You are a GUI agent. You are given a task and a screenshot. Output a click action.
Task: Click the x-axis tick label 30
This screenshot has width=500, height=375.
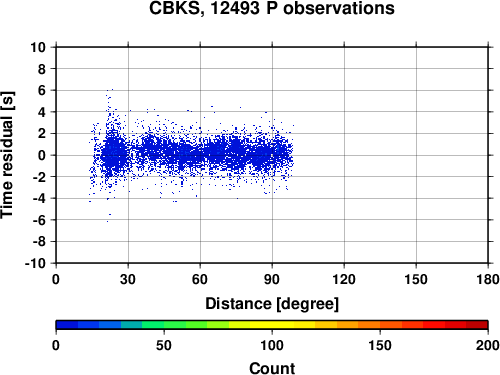point(128,279)
